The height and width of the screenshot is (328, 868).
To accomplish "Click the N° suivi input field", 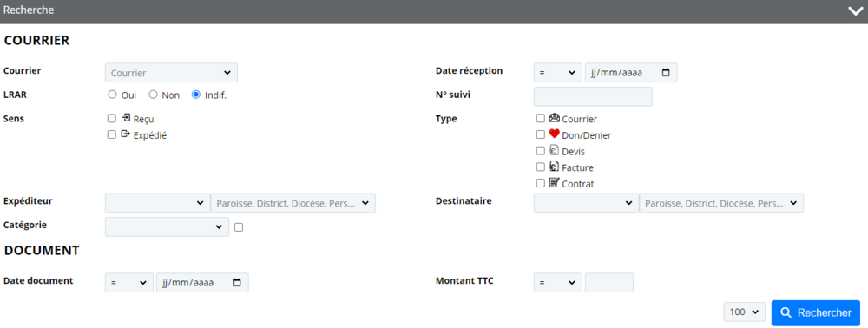I will (593, 96).
